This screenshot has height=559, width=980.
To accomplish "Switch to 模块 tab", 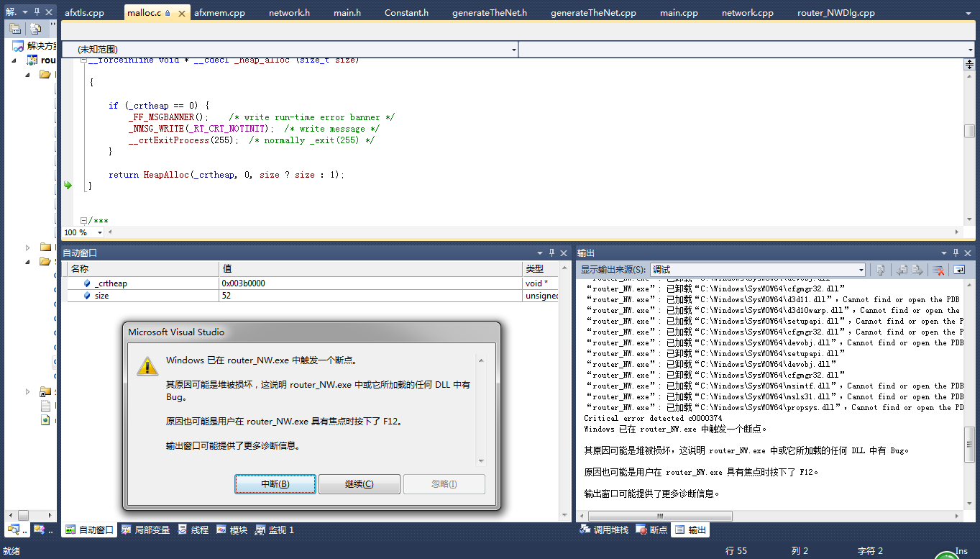I will [x=232, y=530].
